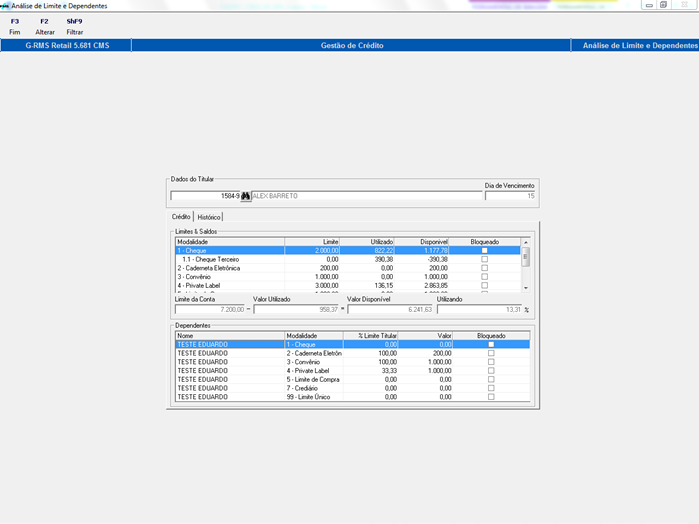Click the Utilizando percentage field

click(x=479, y=309)
